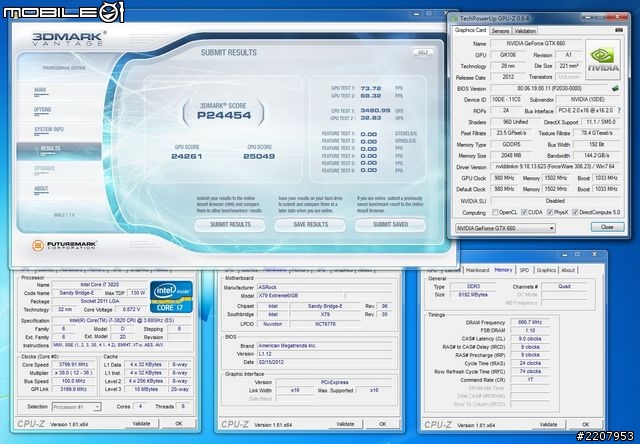Click the GPU-Z title bar app icon

pyautogui.click(x=454, y=18)
